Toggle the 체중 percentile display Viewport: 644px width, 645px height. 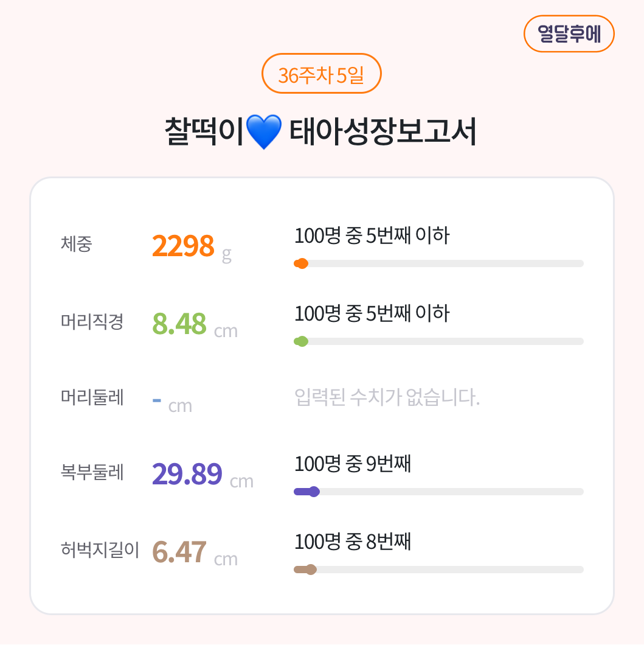372,236
